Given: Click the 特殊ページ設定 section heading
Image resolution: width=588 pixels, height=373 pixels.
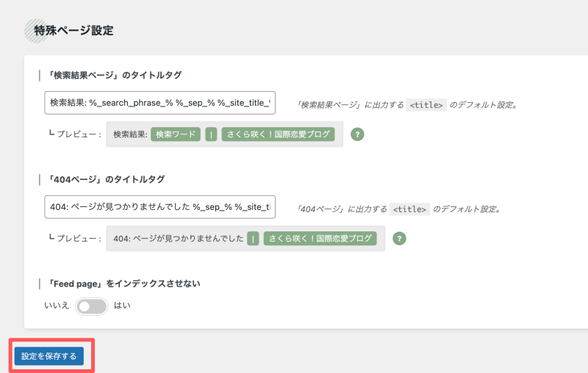Looking at the screenshot, I should pos(73,30).
